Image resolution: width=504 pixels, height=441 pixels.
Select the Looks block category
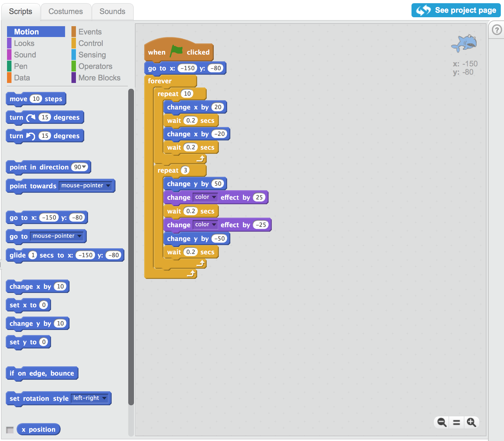click(24, 43)
